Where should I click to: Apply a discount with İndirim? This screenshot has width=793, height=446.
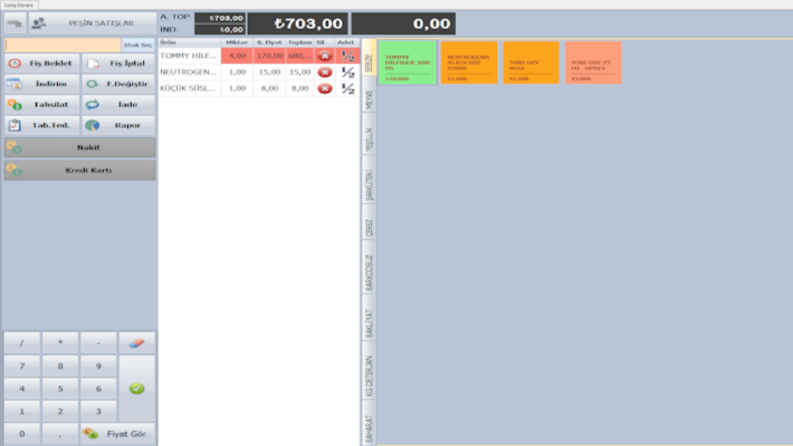pyautogui.click(x=42, y=84)
